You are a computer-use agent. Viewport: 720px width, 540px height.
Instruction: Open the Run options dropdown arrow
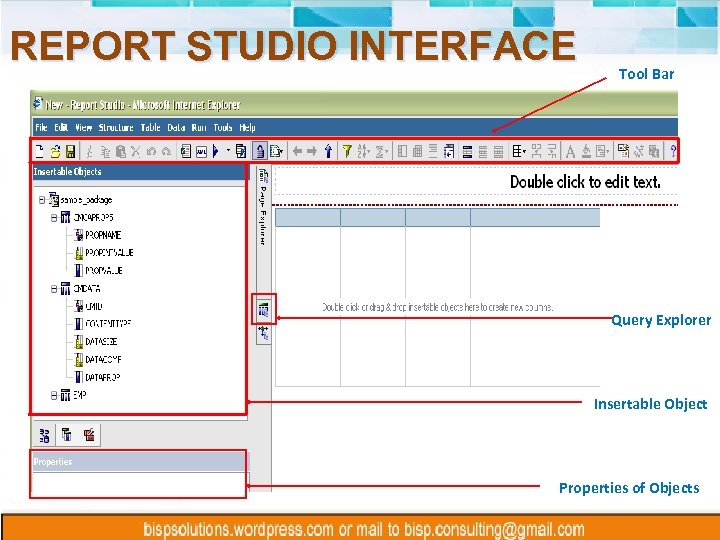[228, 150]
